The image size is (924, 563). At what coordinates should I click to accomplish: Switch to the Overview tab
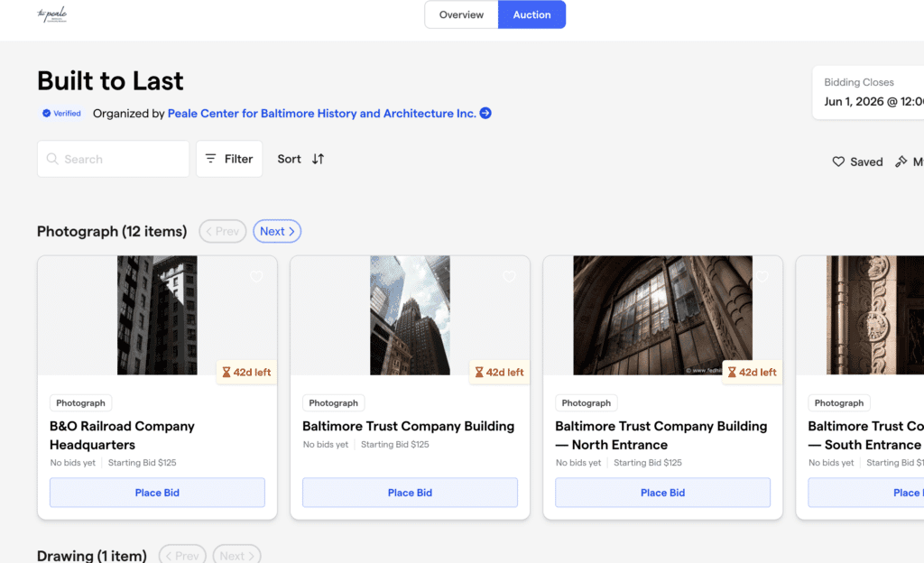[461, 14]
